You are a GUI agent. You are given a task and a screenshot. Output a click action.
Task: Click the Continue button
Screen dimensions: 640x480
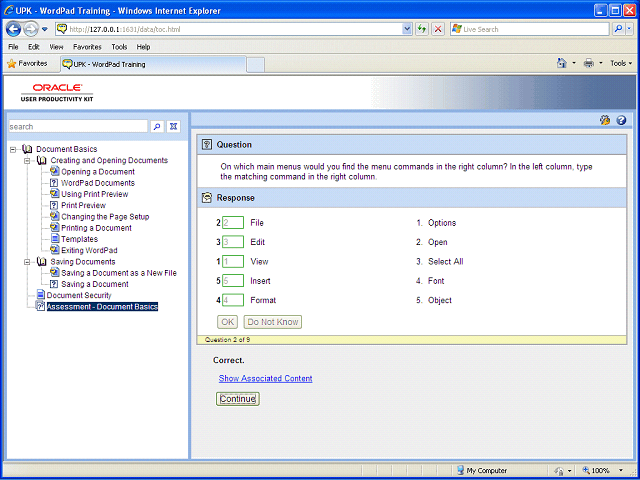238,399
